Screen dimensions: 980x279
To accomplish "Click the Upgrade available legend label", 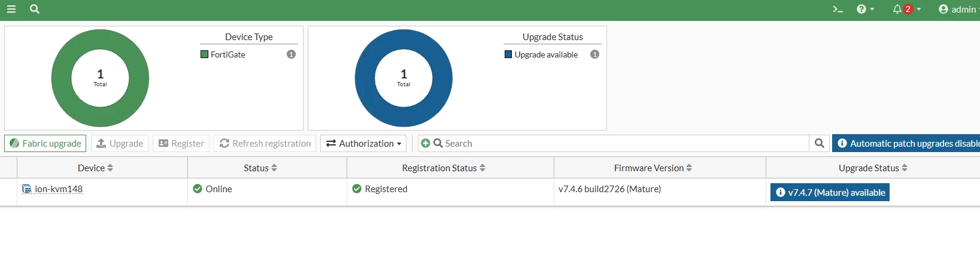I will [x=546, y=54].
